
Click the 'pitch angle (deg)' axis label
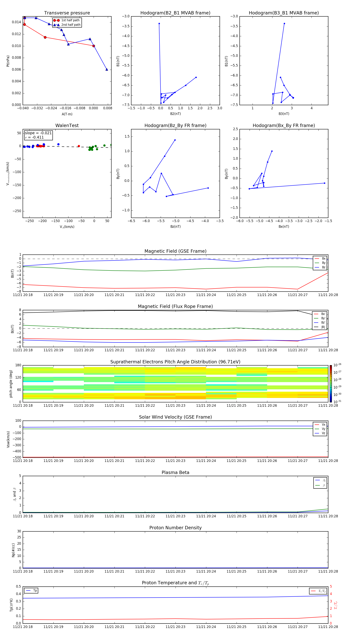(x=11, y=383)
